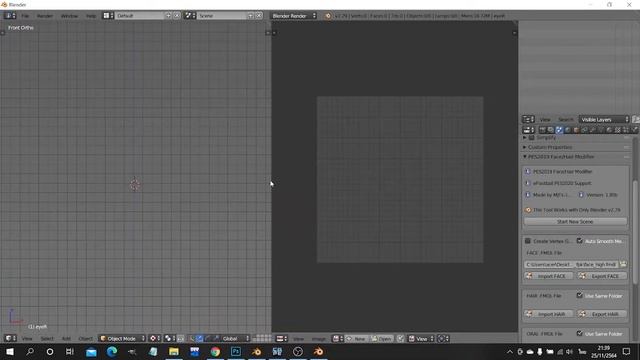
Task: Click the properties panel vertical scrollbar
Action: pos(635,231)
